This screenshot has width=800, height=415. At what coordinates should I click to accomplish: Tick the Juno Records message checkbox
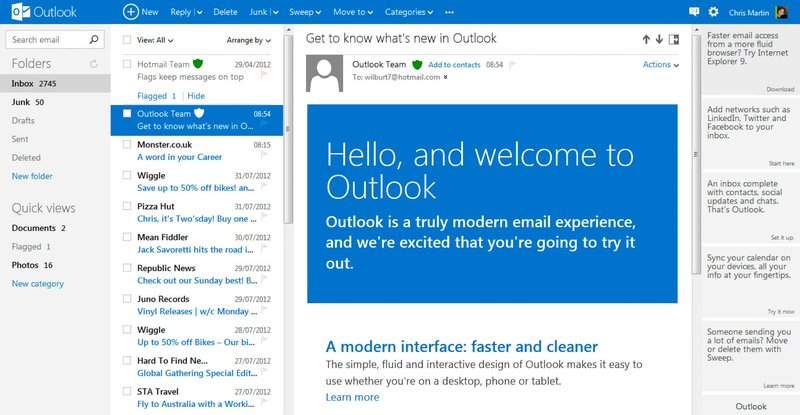(127, 299)
